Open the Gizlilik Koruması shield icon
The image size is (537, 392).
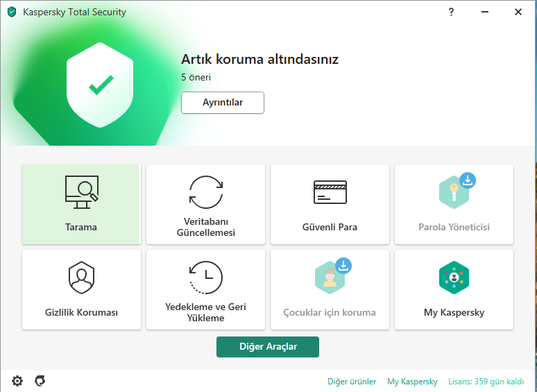(81, 278)
